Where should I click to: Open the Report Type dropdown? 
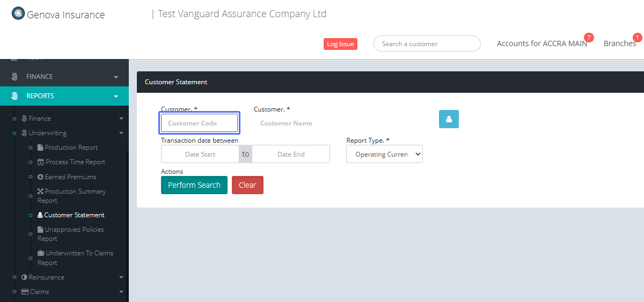coord(384,154)
